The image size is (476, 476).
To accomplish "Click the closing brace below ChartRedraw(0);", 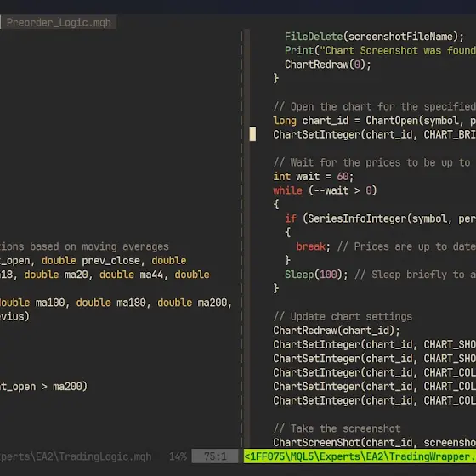I will point(275,78).
